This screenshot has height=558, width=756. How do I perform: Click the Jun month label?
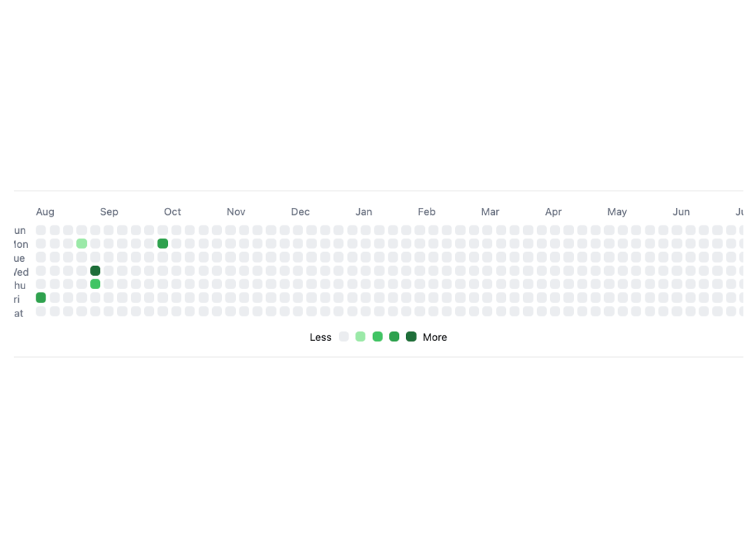[681, 211]
